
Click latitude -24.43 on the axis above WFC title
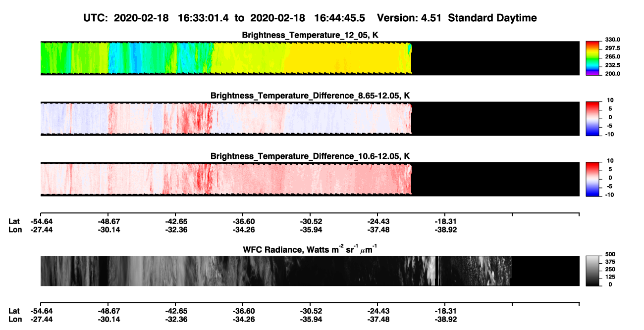coord(377,222)
